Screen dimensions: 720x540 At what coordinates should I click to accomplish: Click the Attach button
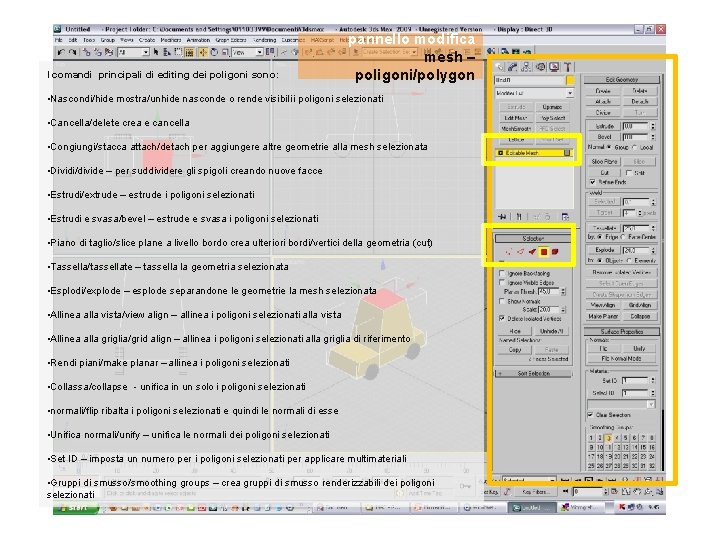click(603, 101)
